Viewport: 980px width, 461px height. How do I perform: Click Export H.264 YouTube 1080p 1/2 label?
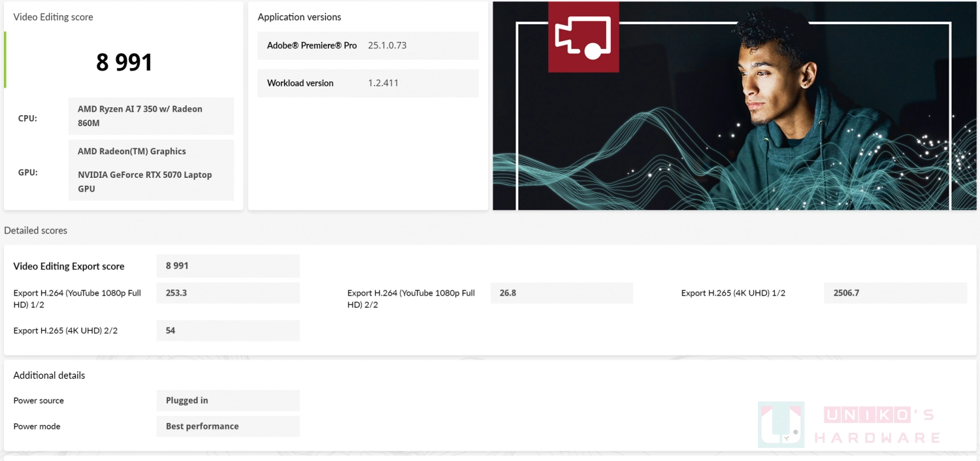coord(77,299)
